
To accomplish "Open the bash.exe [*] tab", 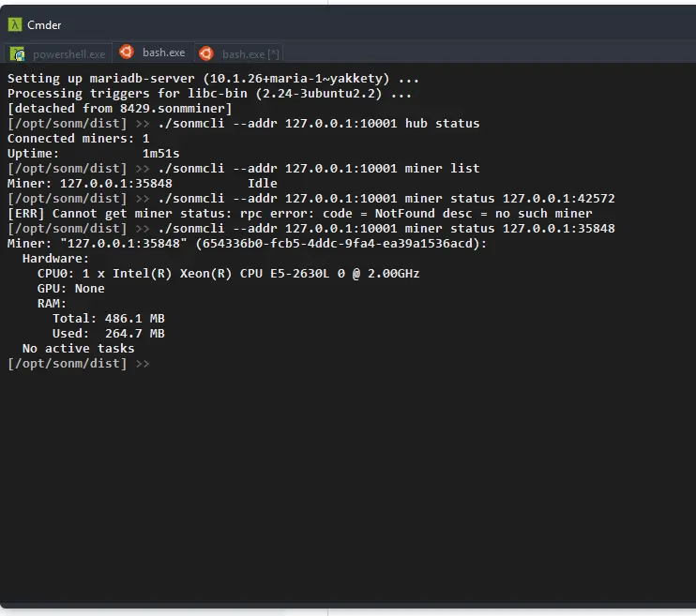I will (x=238, y=53).
